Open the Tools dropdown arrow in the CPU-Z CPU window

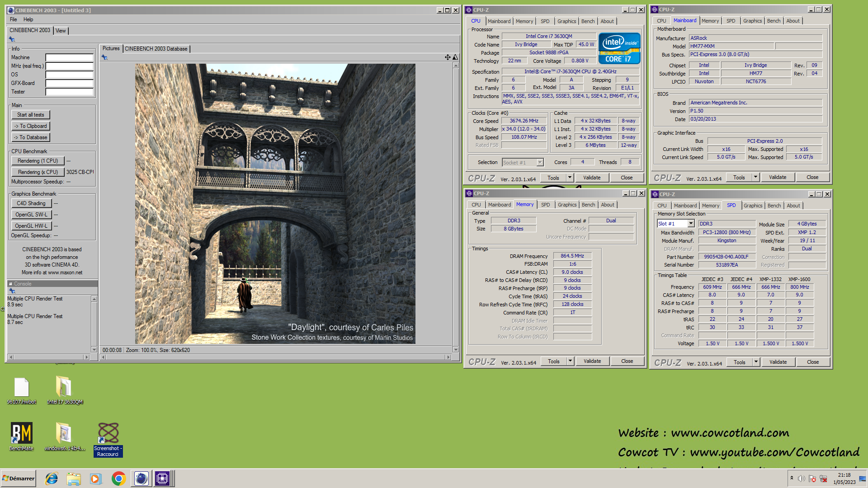point(570,178)
